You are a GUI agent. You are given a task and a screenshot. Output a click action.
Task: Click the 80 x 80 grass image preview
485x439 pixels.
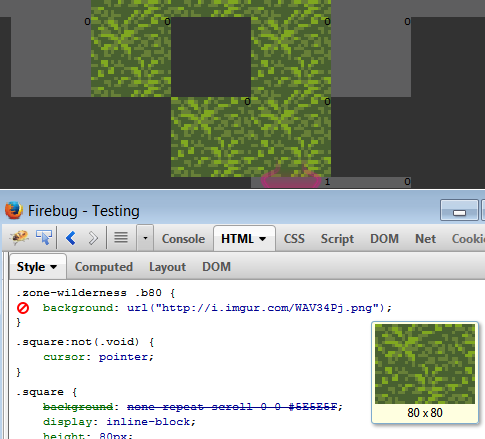425,364
